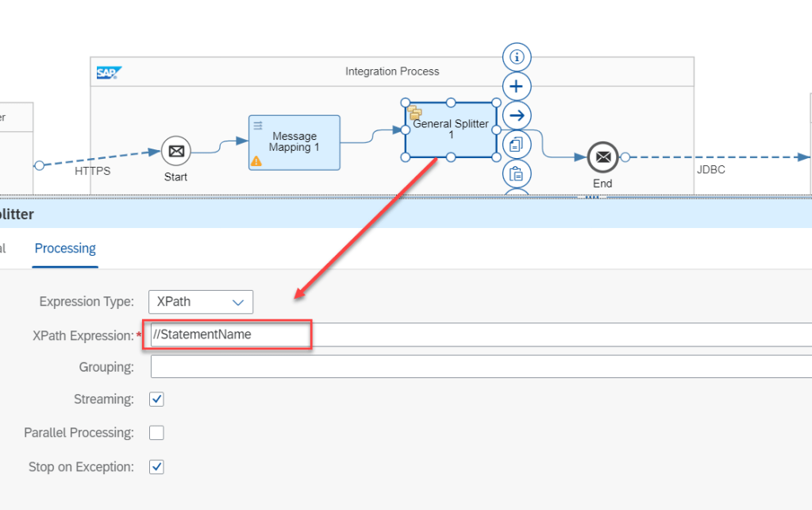Click the plus add-step icon
This screenshot has height=510, width=812.
(x=517, y=86)
